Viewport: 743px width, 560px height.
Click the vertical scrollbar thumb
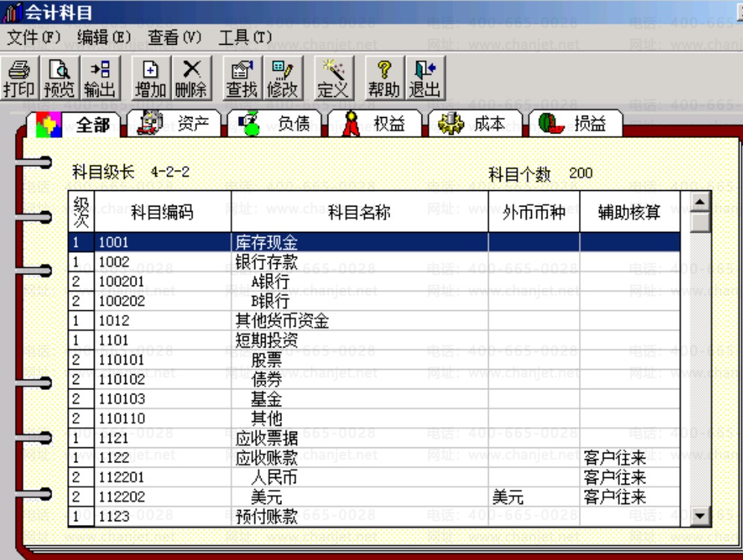[x=700, y=222]
